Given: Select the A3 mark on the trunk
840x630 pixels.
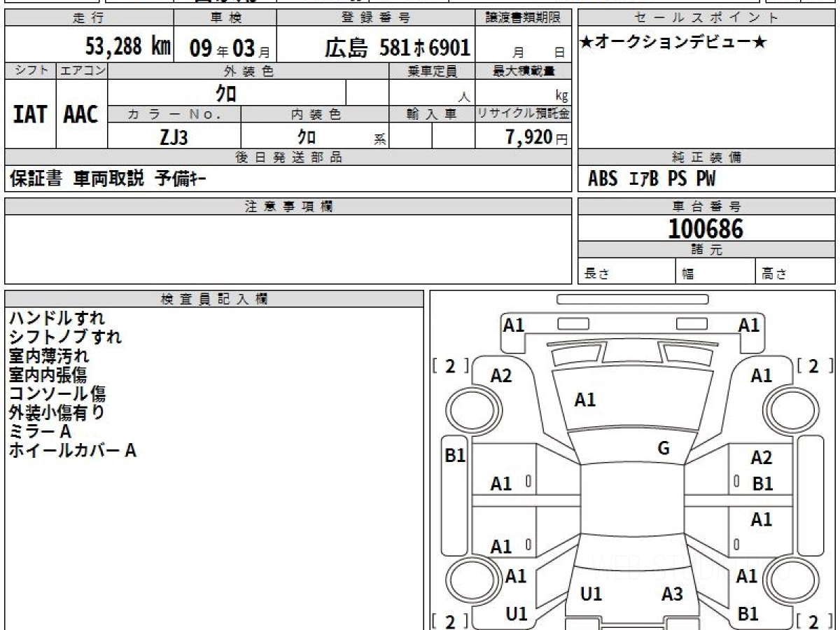Looking at the screenshot, I should (x=672, y=594).
